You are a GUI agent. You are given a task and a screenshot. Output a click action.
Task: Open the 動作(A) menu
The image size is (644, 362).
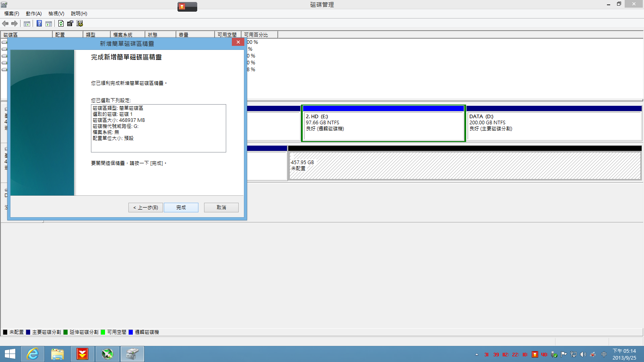coord(34,14)
